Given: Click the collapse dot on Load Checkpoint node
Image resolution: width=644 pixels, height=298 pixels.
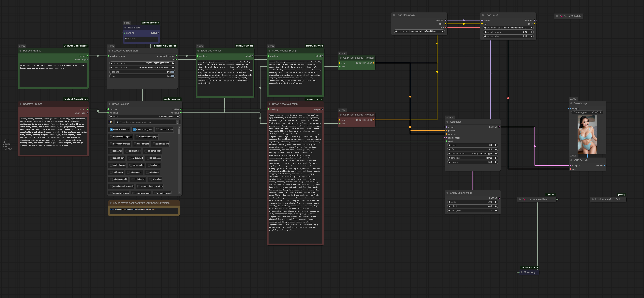Looking at the screenshot, I should [x=394, y=15].
